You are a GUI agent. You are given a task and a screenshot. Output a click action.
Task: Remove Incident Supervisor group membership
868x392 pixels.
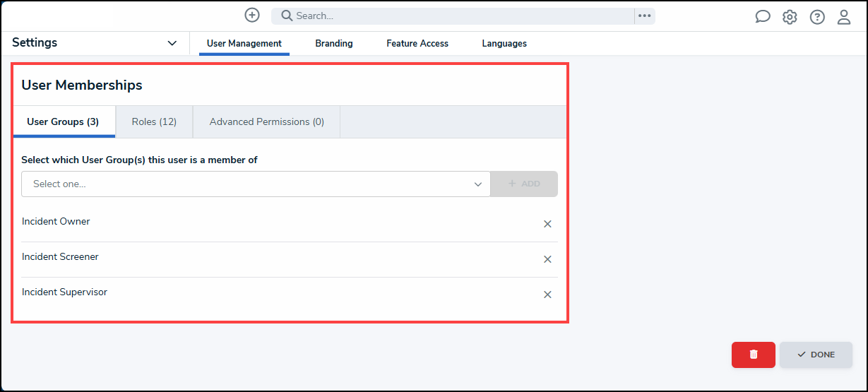pyautogui.click(x=547, y=295)
